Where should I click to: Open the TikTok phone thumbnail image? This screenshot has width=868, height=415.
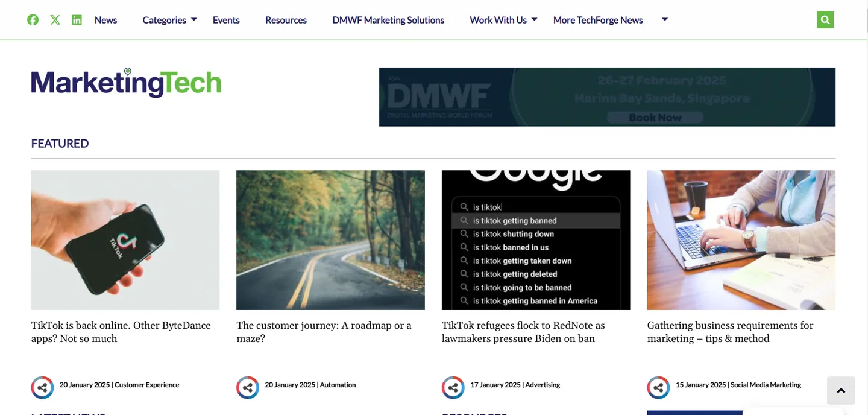point(125,240)
